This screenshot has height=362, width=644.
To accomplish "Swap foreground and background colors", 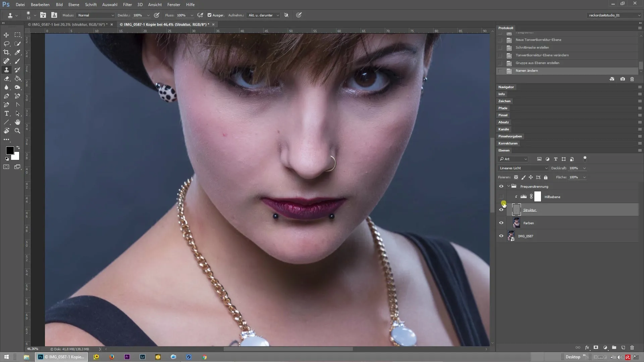I will point(18,147).
